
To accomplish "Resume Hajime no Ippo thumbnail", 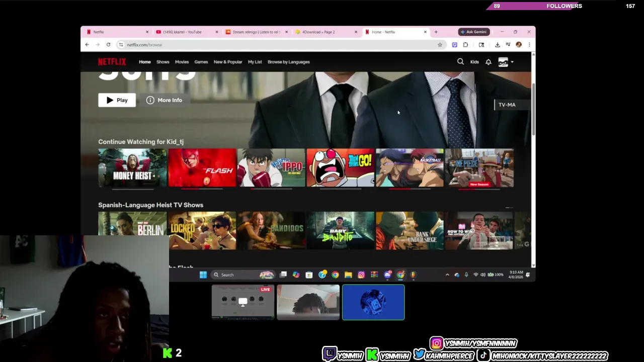I will [x=271, y=167].
